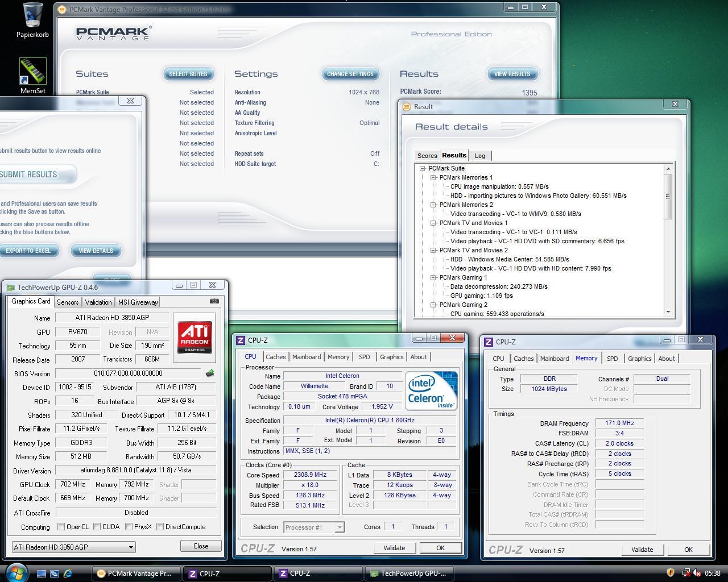Image resolution: width=728 pixels, height=582 pixels.
Task: Select 'GPU gaming: 1.109 fps' row
Action: pos(481,296)
